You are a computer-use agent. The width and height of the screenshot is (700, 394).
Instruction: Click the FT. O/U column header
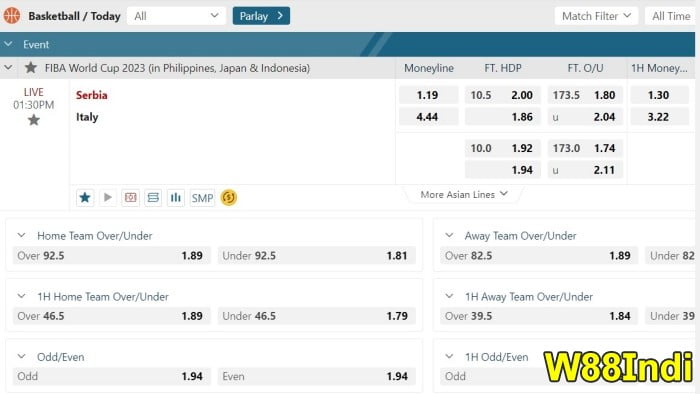coord(585,68)
